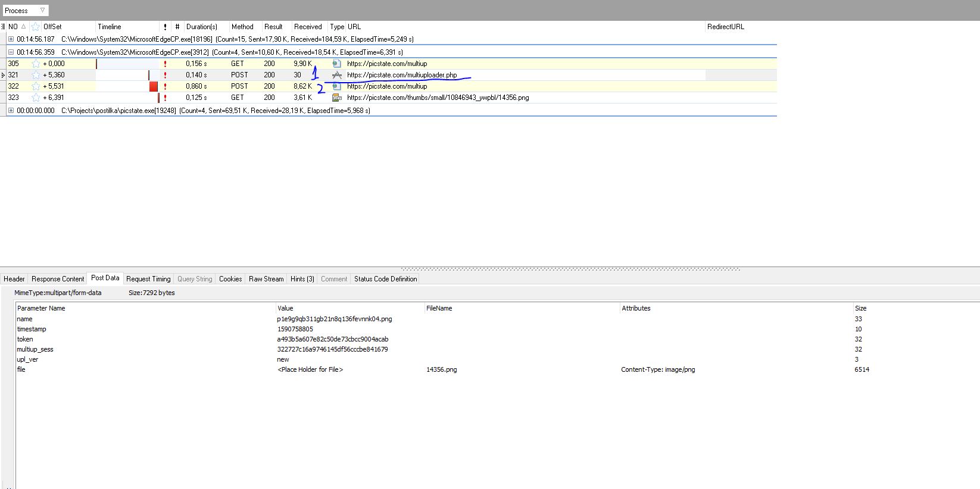The height and width of the screenshot is (489, 980).
Task: Click the star column header icon
Action: [x=36, y=27]
